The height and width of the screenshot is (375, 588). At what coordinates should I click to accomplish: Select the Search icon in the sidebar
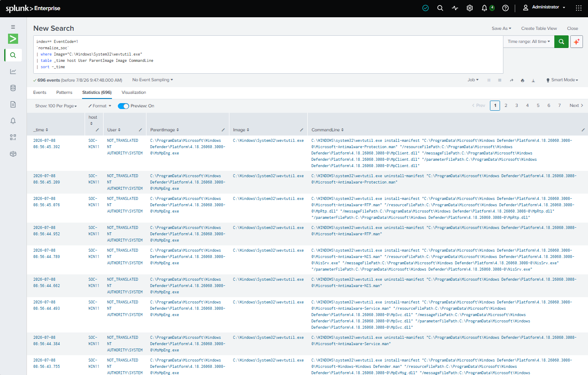click(13, 55)
